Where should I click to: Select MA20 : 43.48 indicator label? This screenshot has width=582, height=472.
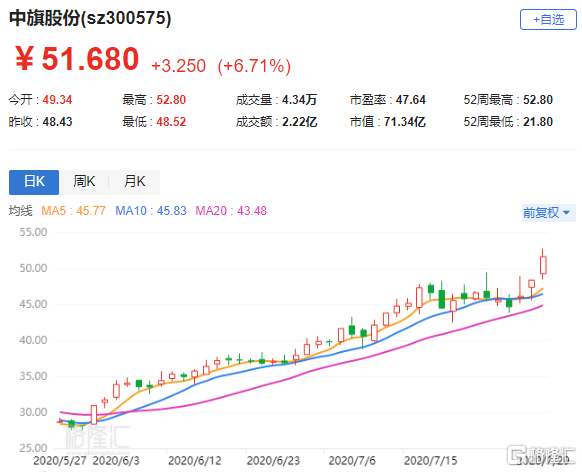pos(231,211)
